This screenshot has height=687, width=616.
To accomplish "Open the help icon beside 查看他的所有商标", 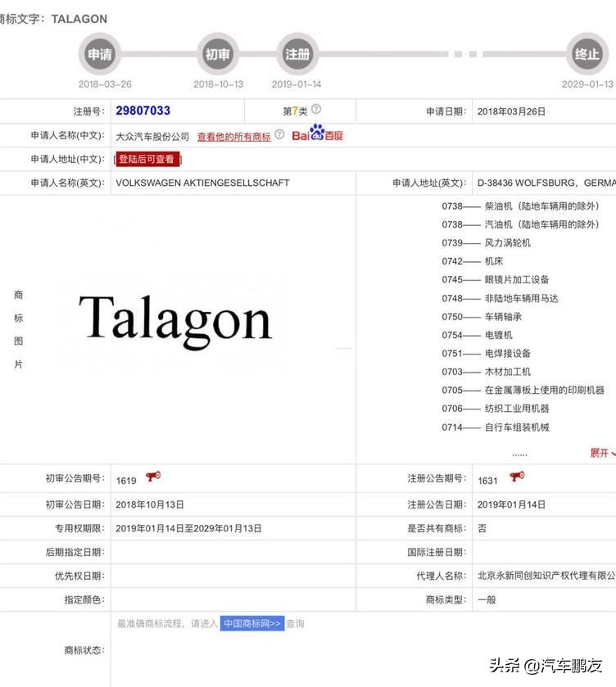I will [x=279, y=134].
